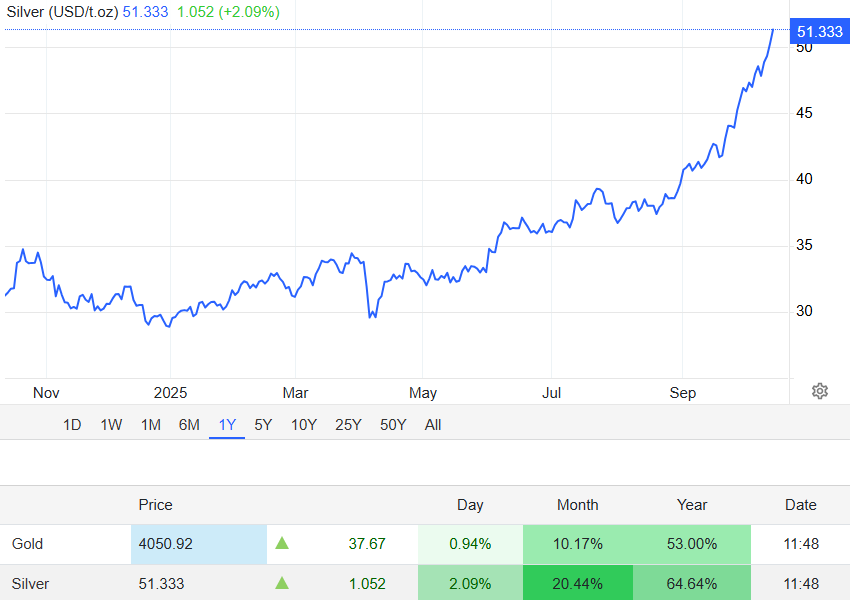Select the 25Y time range

click(x=348, y=425)
